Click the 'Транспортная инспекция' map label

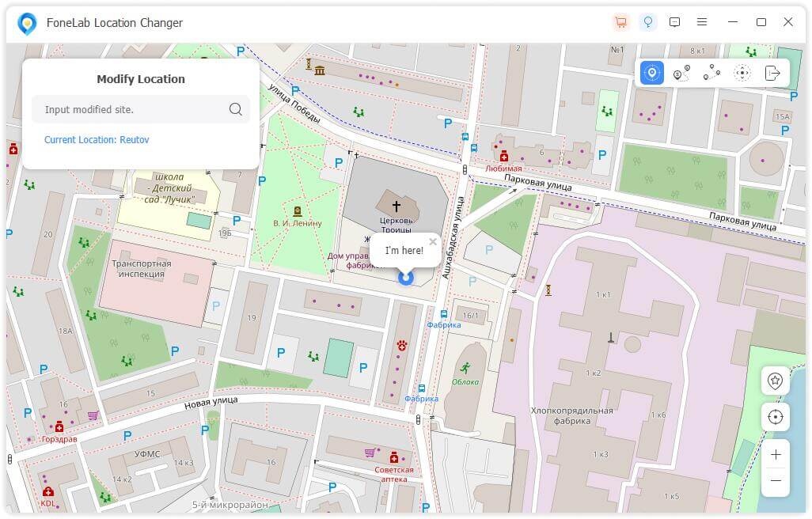click(x=142, y=268)
